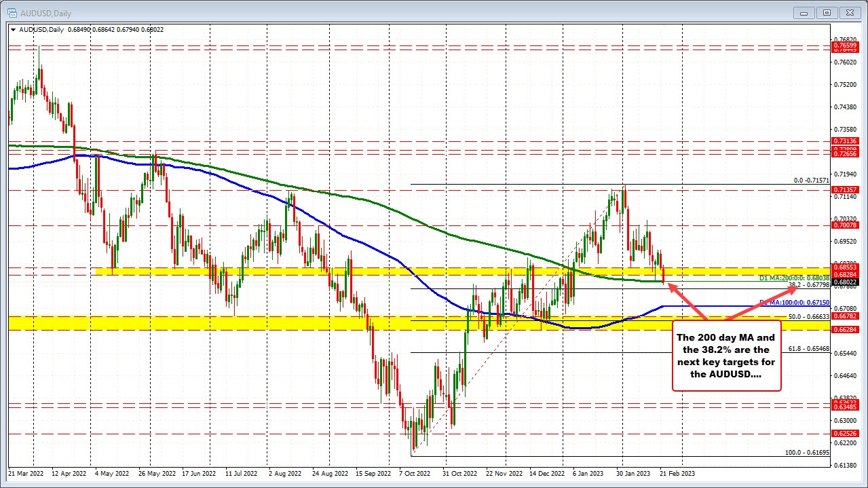This screenshot has height=488, width=868.
Task: Open the chart restore-down control
Action: pyautogui.click(x=827, y=12)
